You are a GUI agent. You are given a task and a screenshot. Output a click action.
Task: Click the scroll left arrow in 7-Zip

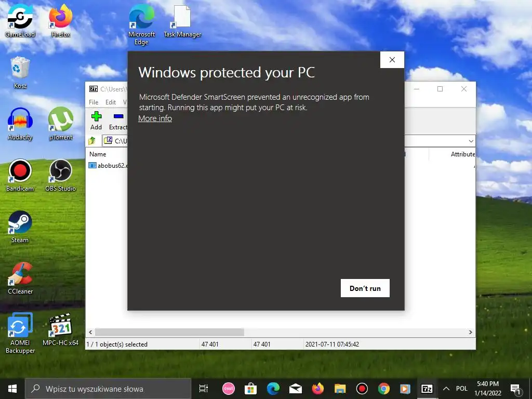click(90, 332)
